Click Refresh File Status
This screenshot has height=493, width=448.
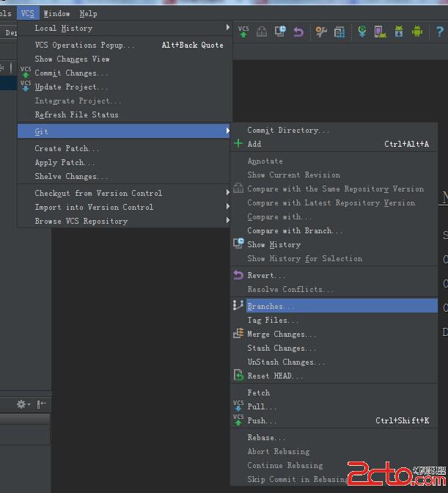tap(125, 114)
